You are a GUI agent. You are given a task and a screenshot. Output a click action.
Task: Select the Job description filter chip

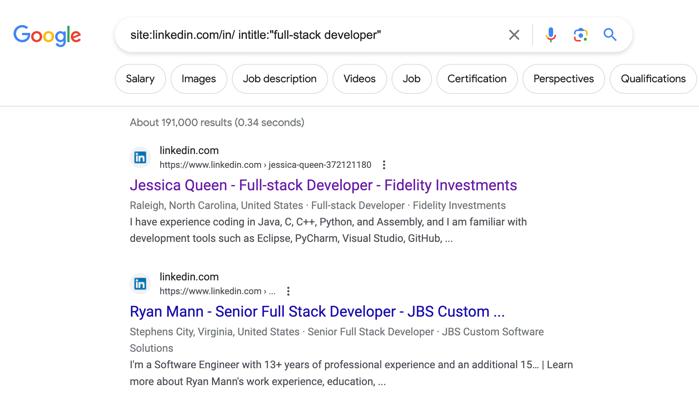[280, 79]
